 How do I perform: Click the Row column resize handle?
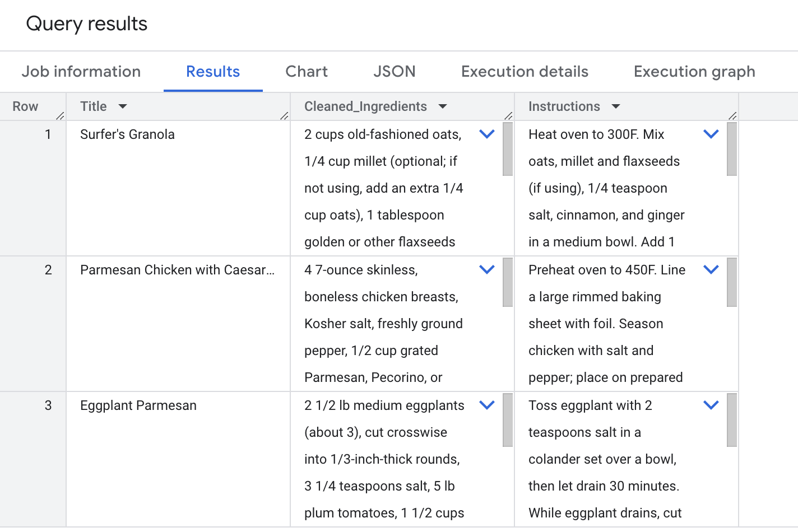click(x=61, y=115)
